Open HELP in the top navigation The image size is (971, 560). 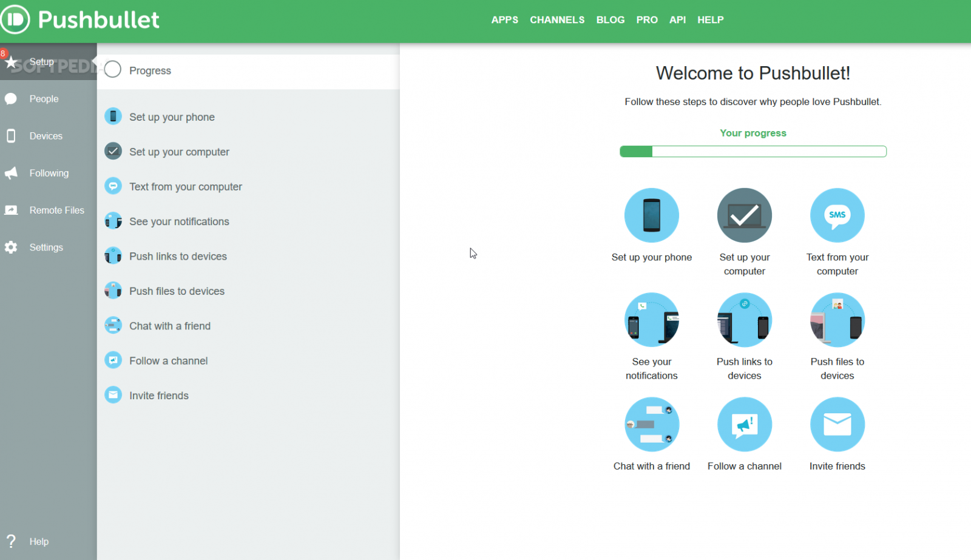point(711,20)
